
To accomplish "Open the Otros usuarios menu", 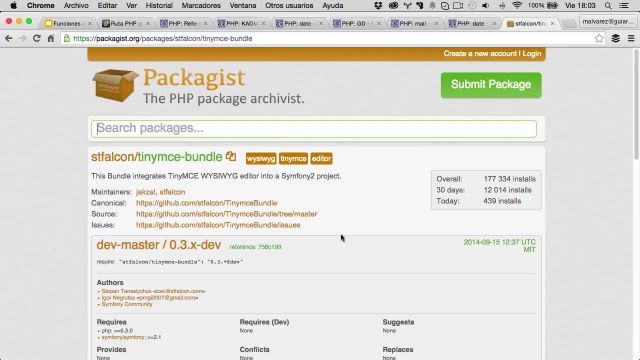I will pyautogui.click(x=289, y=6).
